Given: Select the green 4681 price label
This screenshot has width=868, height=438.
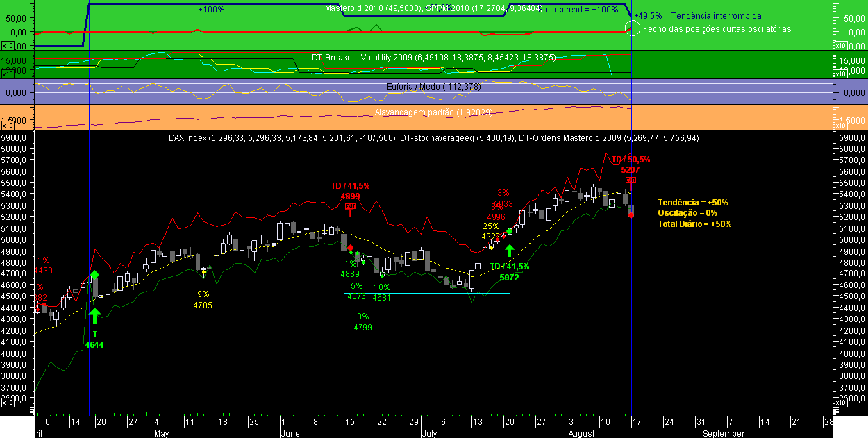Looking at the screenshot, I should [382, 298].
